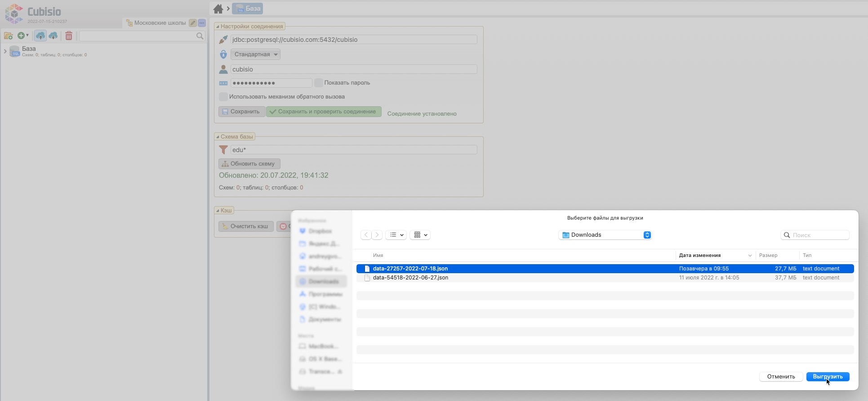
Task: Click the Отменить button
Action: pos(781,377)
